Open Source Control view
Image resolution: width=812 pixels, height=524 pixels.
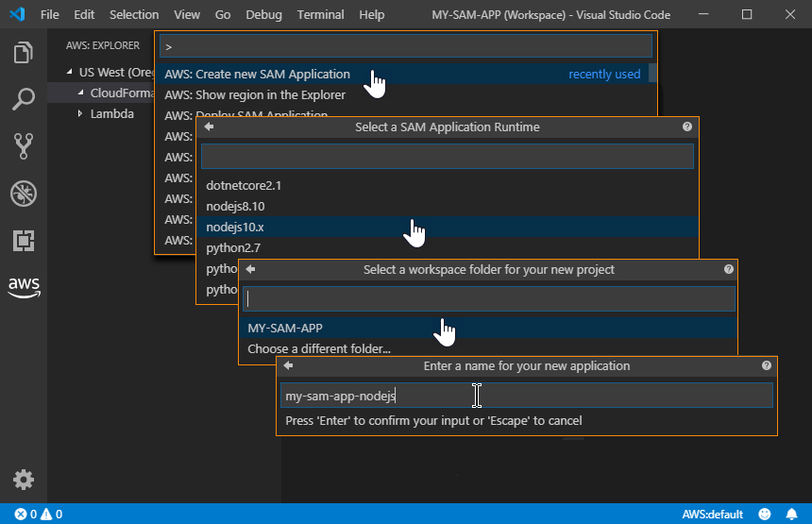coord(24,145)
